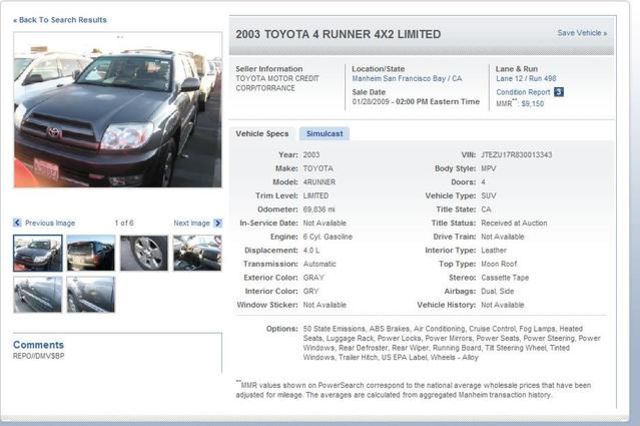Click the 2003 Toyota 4 Runner title heading

coord(338,34)
